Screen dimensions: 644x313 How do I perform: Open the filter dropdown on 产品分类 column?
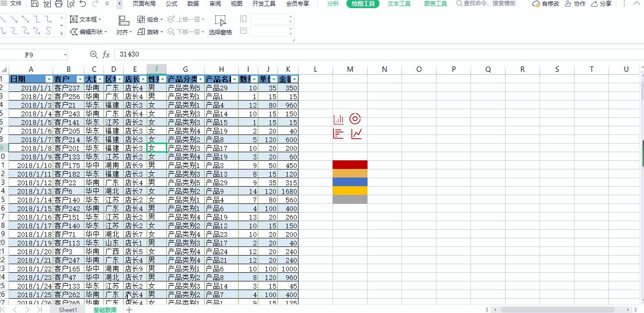(200, 79)
